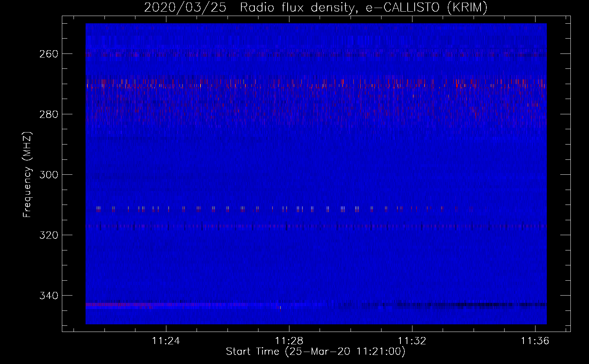Click the 260 frequency tick label

49,54
